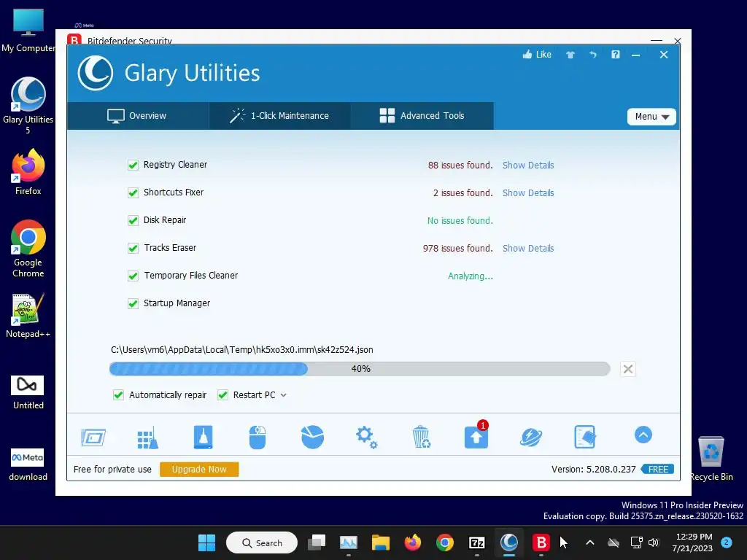
Task: Show hidden tray icons chevron
Action: coord(589,542)
